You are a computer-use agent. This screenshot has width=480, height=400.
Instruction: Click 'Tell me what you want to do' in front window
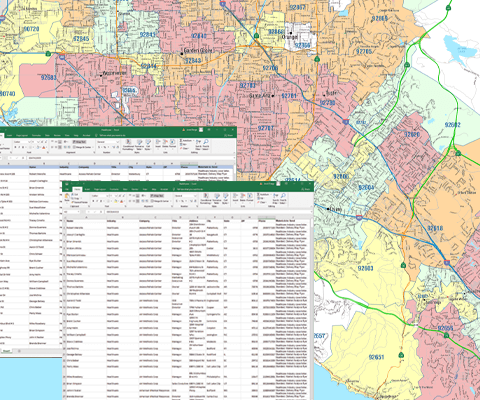pyautogui.click(x=188, y=189)
